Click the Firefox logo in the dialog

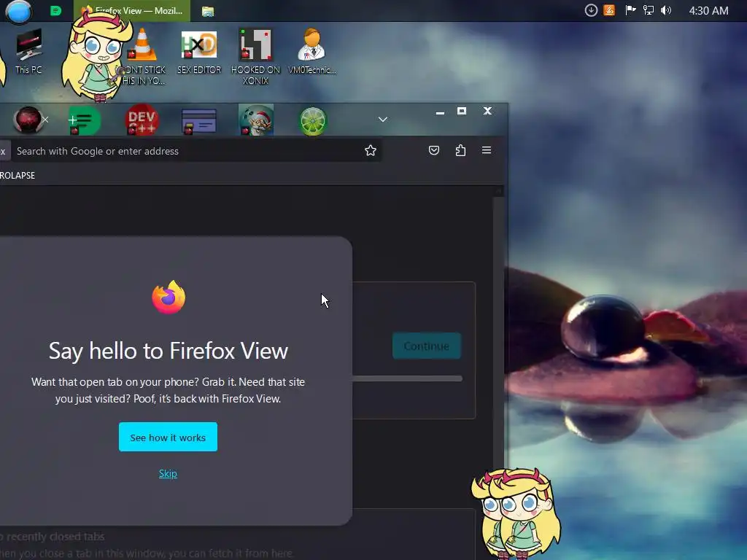169,297
